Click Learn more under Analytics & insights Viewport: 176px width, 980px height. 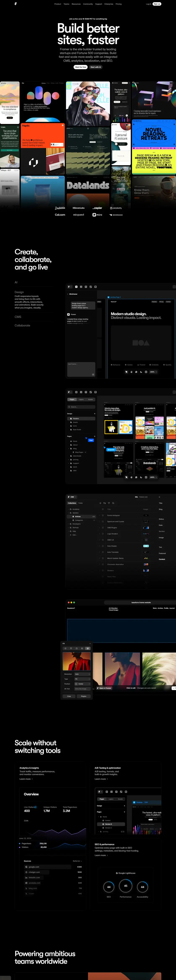(26, 779)
